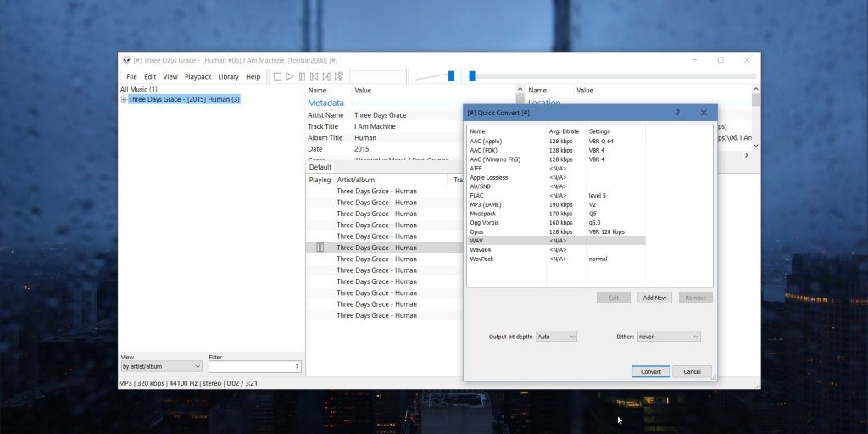Open the Library menu

pyautogui.click(x=228, y=77)
